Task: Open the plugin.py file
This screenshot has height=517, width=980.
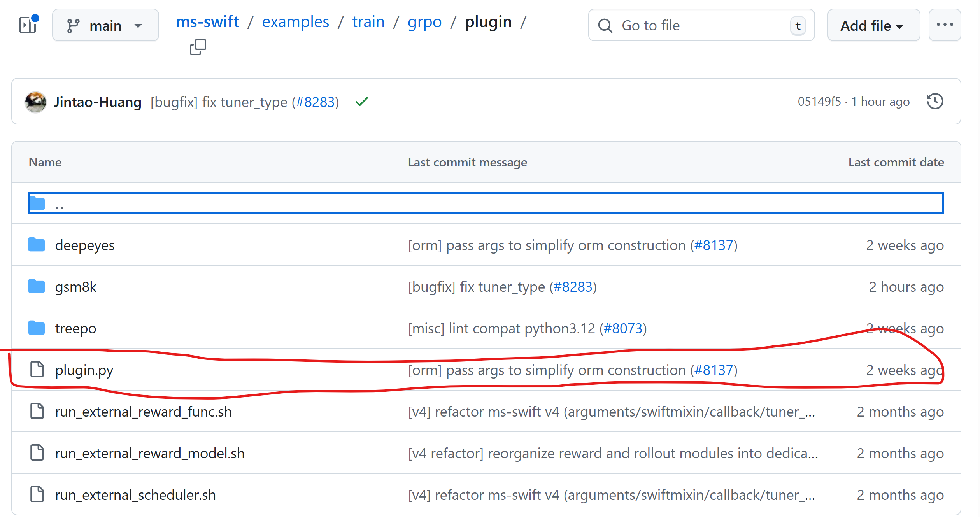Action: 84,370
